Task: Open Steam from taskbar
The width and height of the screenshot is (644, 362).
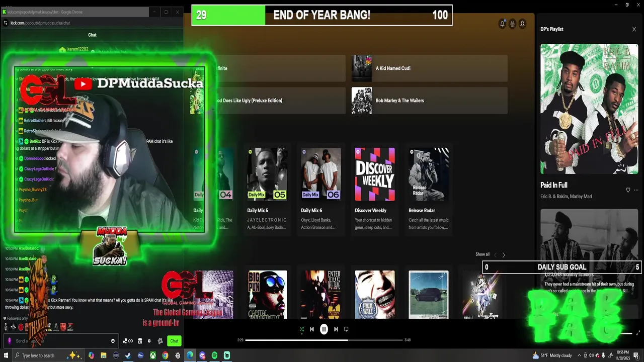Action: [x=128, y=355]
